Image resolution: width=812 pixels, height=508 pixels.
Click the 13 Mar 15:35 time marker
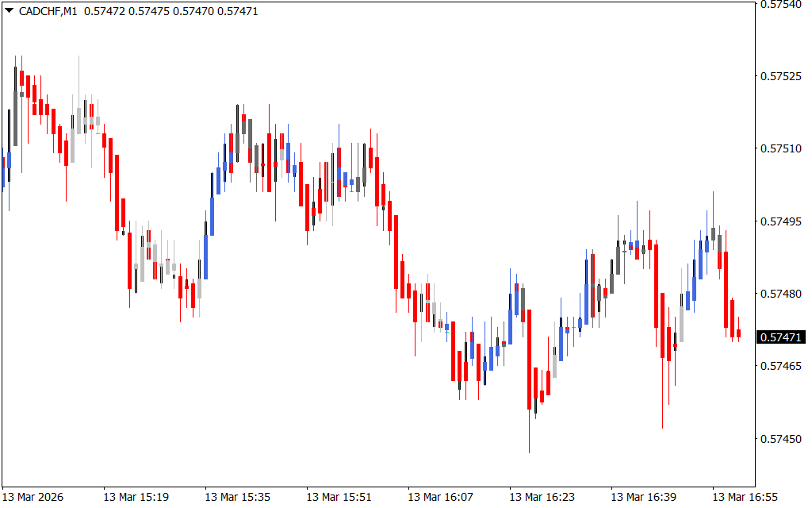pos(237,497)
